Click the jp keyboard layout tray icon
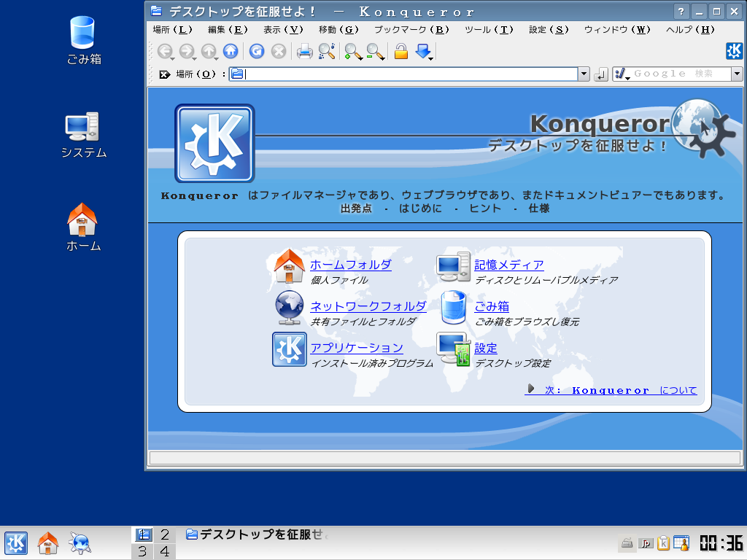 tap(646, 543)
